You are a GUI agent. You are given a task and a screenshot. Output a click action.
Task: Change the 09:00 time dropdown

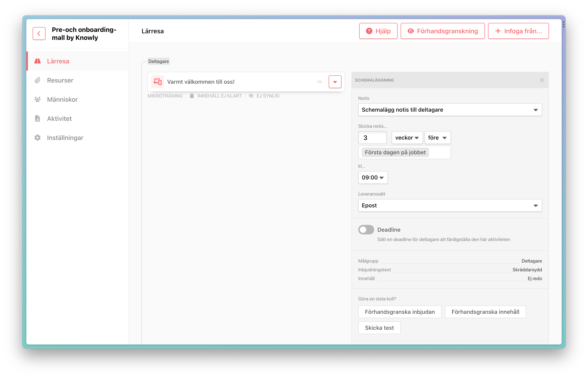(373, 177)
